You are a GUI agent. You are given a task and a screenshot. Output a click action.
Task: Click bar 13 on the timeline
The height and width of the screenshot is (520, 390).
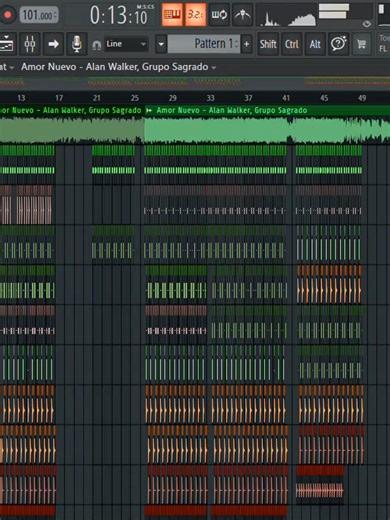pyautogui.click(x=21, y=98)
